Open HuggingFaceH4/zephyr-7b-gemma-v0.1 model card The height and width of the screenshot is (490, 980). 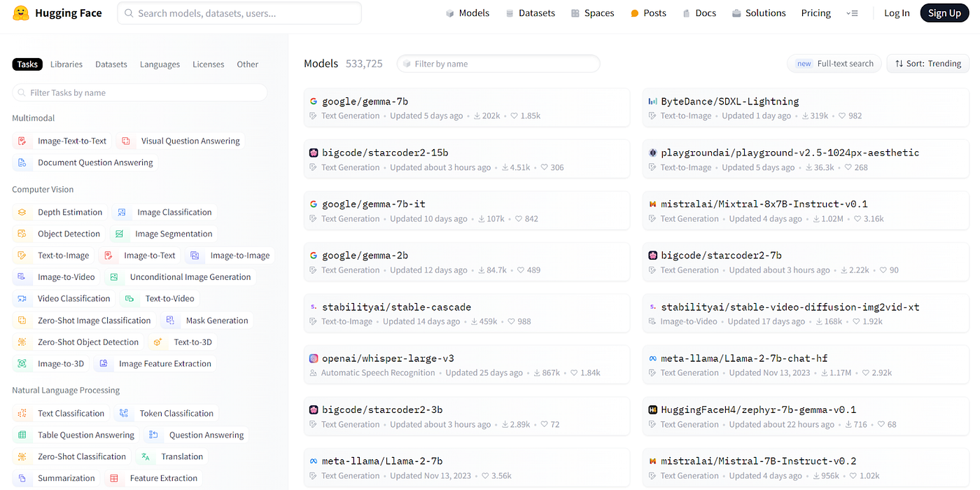coord(806,416)
